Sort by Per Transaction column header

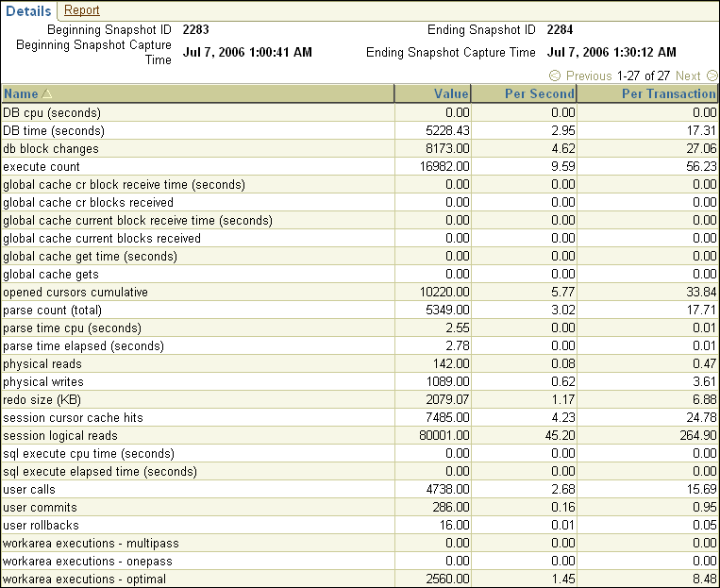pos(668,93)
